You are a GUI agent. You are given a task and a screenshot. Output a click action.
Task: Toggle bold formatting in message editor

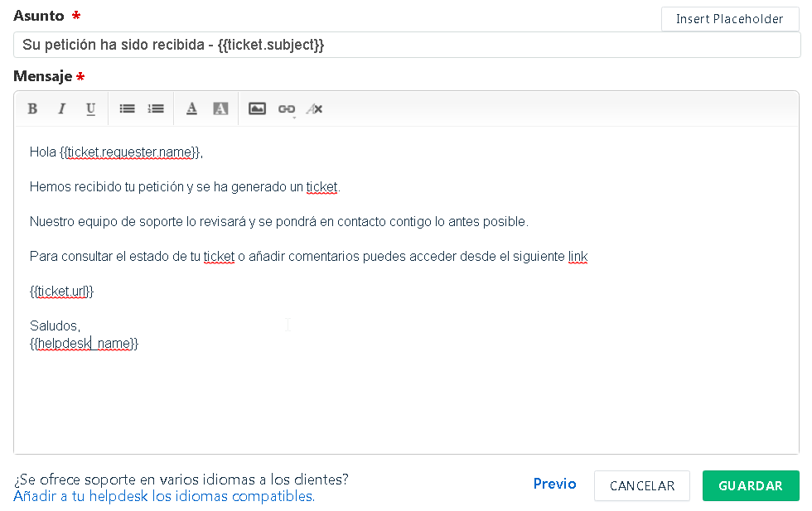pos(32,108)
